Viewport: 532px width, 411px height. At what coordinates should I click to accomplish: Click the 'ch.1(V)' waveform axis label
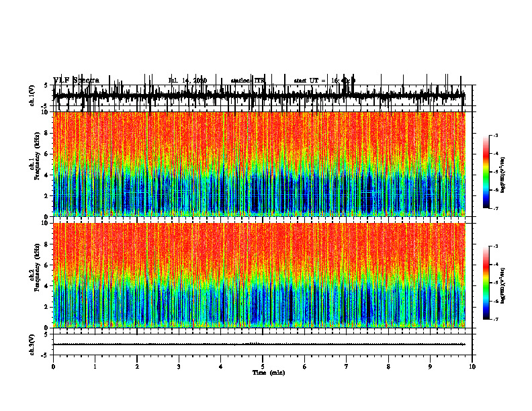pyautogui.click(x=32, y=96)
